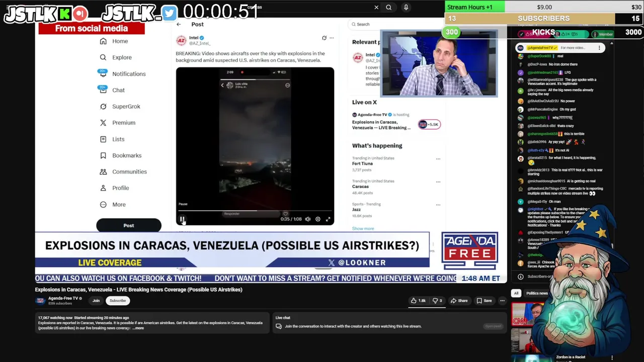This screenshot has width=644, height=362.
Task: Open three-dot menu on Intel post
Action: [x=331, y=38]
